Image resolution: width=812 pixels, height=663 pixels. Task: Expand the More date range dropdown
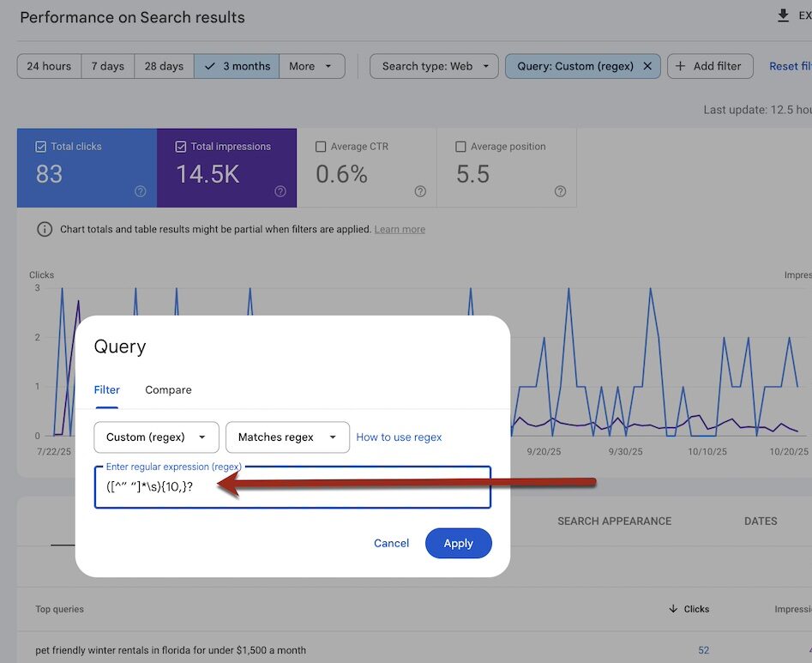click(x=311, y=66)
